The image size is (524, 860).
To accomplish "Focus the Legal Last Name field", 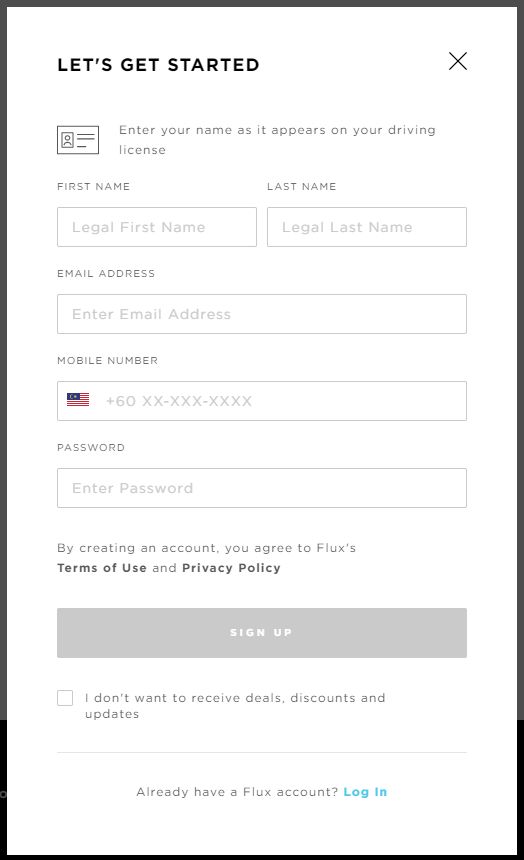I will tap(367, 227).
